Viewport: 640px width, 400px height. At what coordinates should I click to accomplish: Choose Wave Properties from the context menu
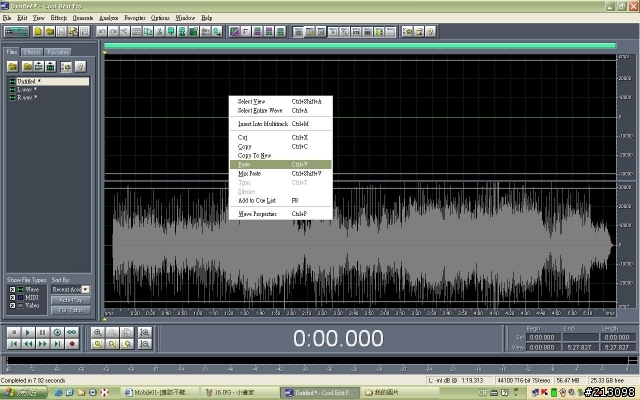point(281,214)
